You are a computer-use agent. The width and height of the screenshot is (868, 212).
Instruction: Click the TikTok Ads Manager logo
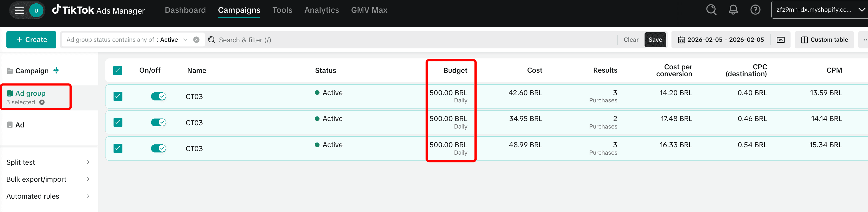click(98, 10)
